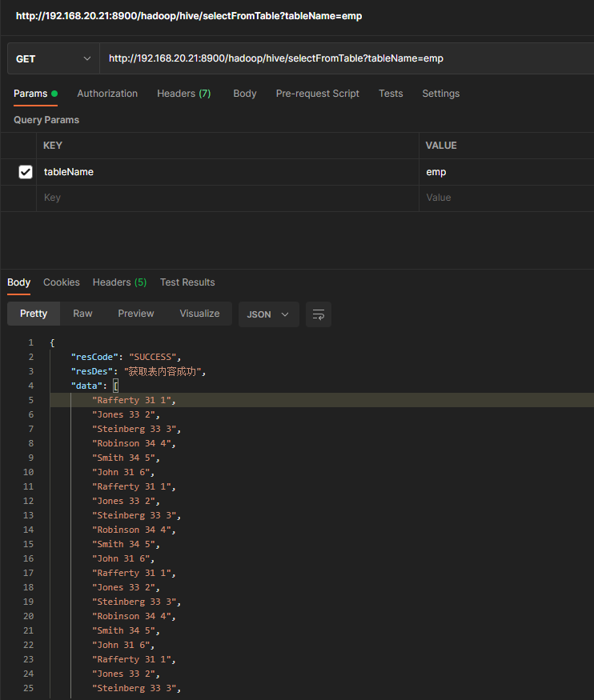Open the response Headers (5) tab
Screen dimensions: 594x700
point(120,282)
